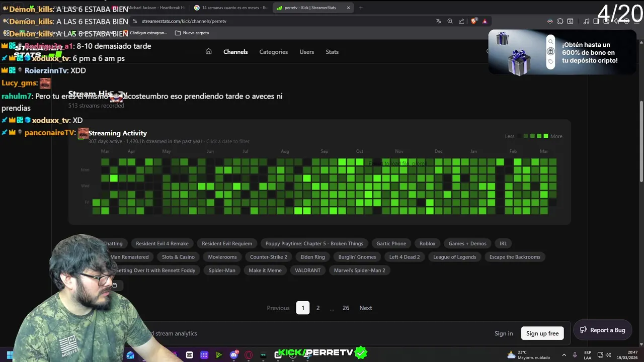Viewport: 644px width, 362px height.
Task: Open the Brave Rewards triangle icon
Action: coord(485,21)
